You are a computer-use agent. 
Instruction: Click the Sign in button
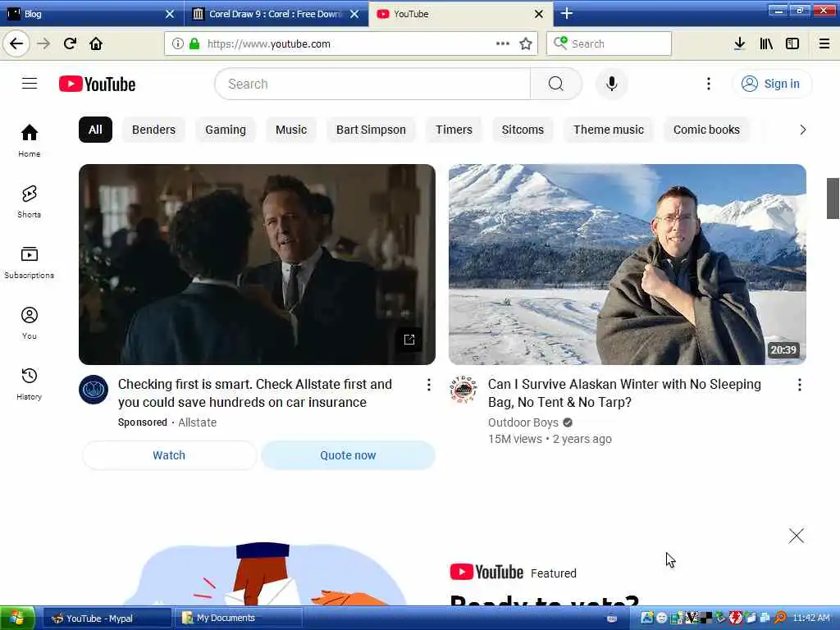pyautogui.click(x=772, y=84)
